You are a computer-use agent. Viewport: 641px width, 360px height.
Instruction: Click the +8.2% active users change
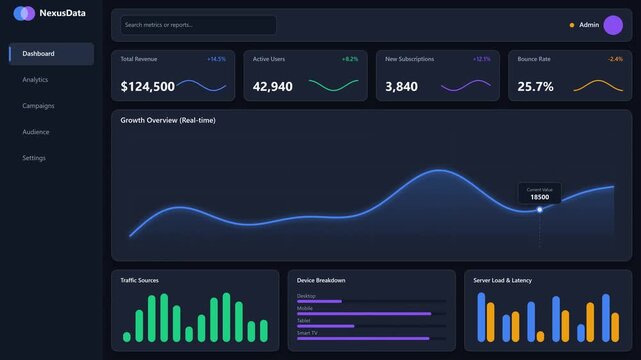[350, 59]
